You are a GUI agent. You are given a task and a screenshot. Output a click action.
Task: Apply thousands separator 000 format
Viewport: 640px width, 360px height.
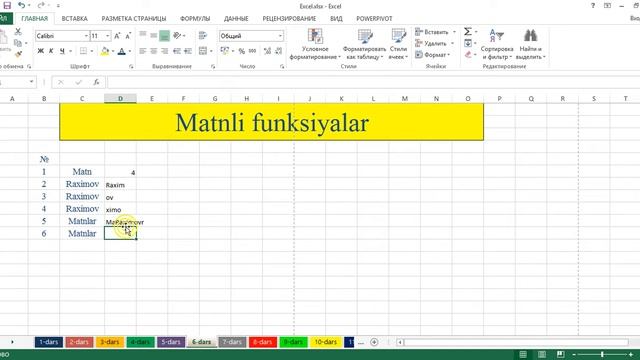click(x=252, y=51)
